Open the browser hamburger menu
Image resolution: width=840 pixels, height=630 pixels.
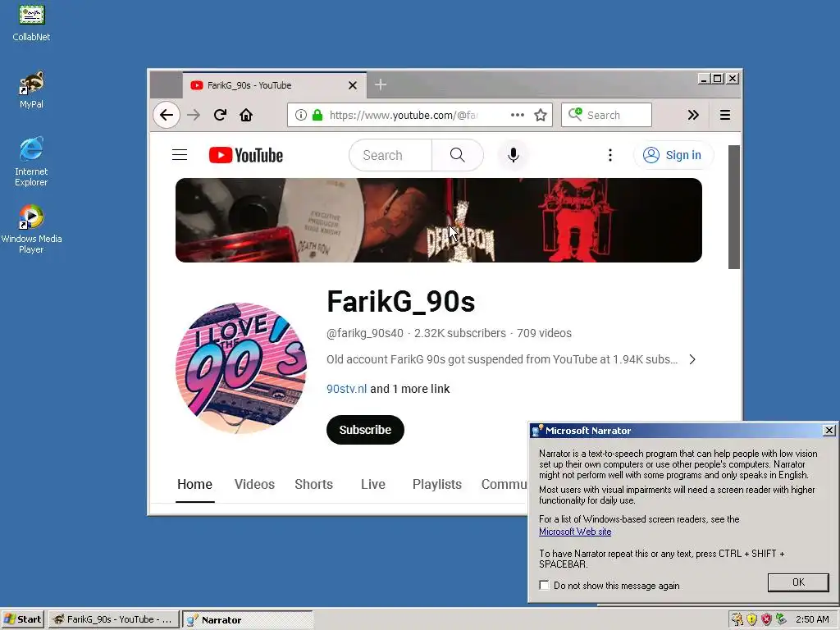[725, 115]
